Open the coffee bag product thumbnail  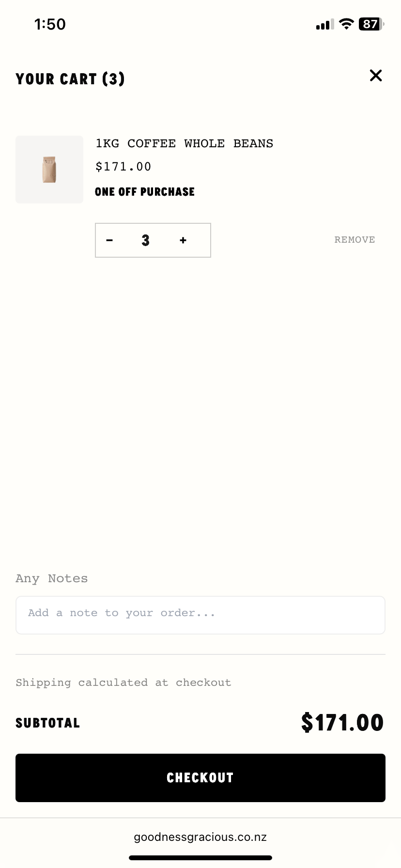(49, 170)
